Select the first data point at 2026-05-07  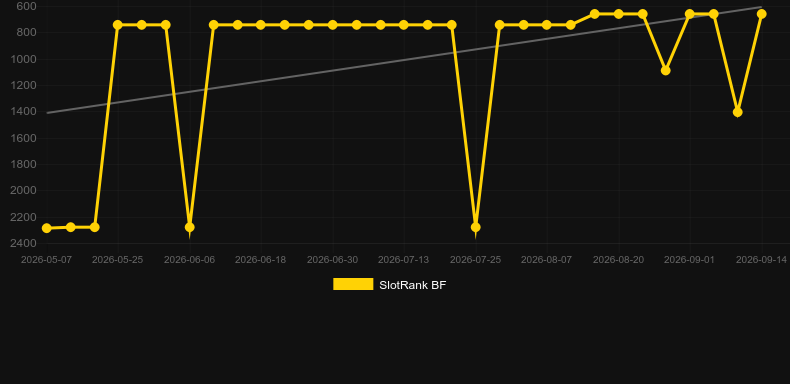coord(47,228)
